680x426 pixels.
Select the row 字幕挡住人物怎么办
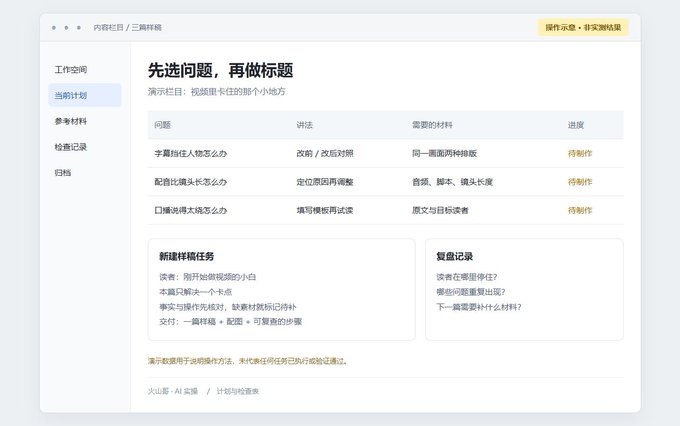386,153
